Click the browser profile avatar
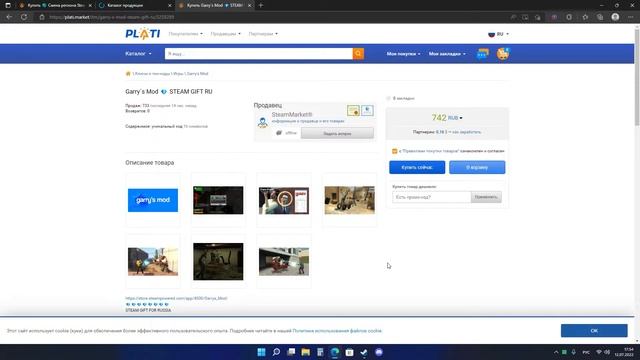 615,17
